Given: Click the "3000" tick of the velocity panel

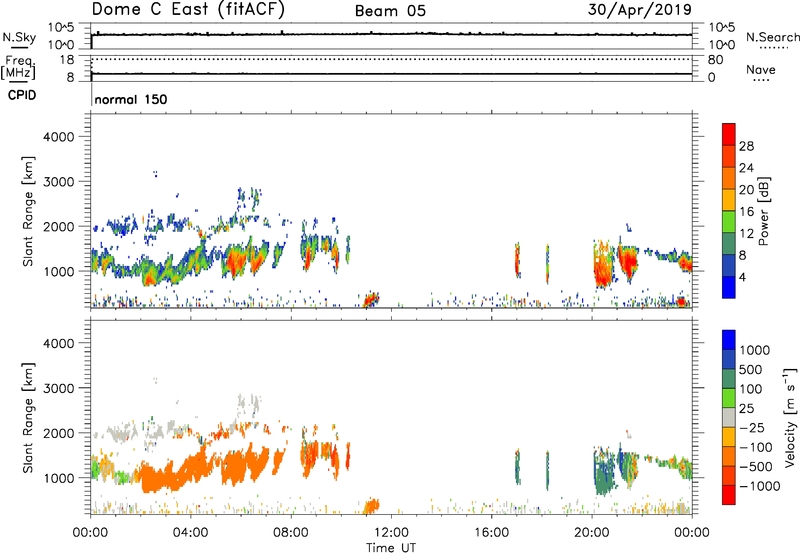Looking at the screenshot, I should pos(59,388).
